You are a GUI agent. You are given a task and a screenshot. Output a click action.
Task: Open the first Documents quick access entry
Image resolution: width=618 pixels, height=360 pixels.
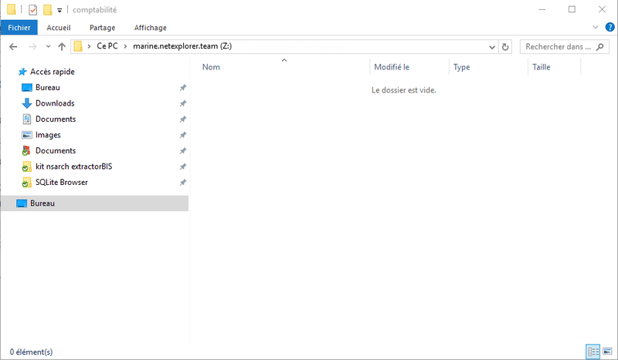click(56, 119)
